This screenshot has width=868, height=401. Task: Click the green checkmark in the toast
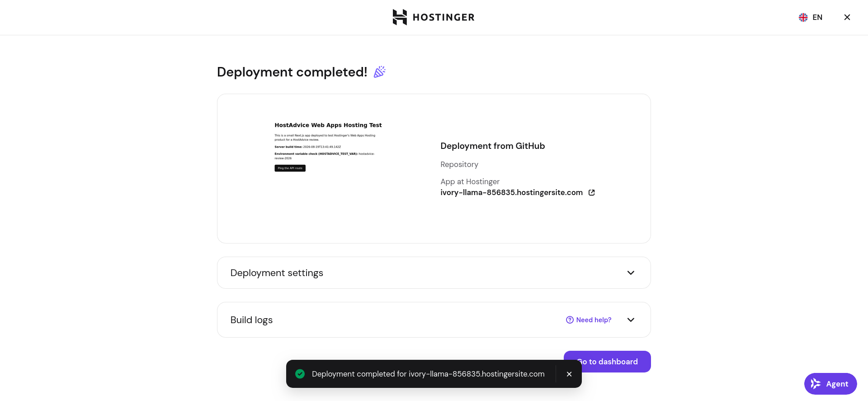pos(300,374)
